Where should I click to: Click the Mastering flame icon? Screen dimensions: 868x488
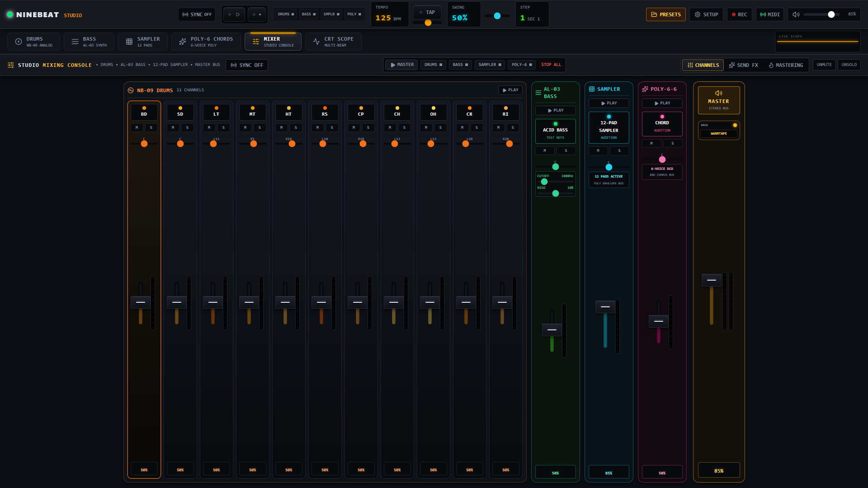[771, 65]
